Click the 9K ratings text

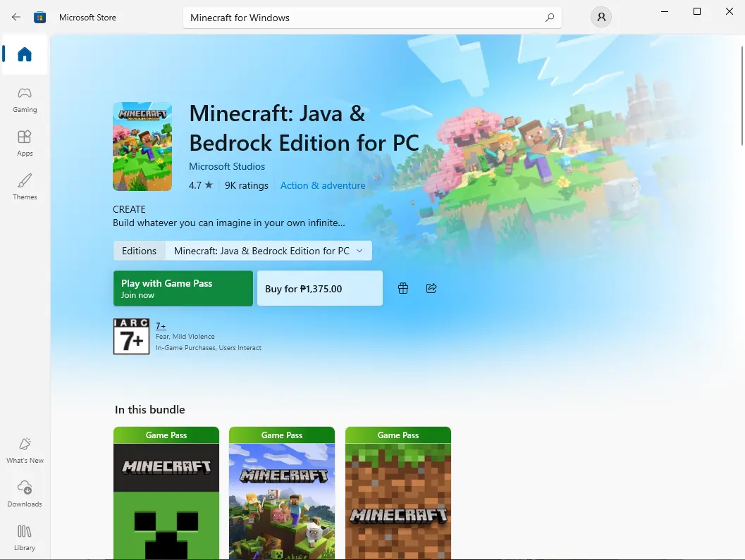point(246,185)
